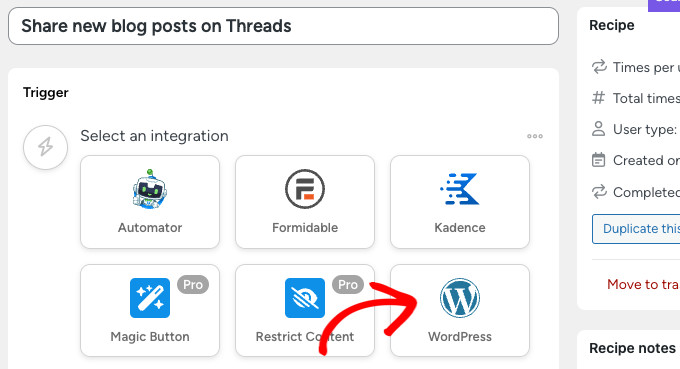Click the User type person icon
This screenshot has width=680, height=369.
pos(598,129)
